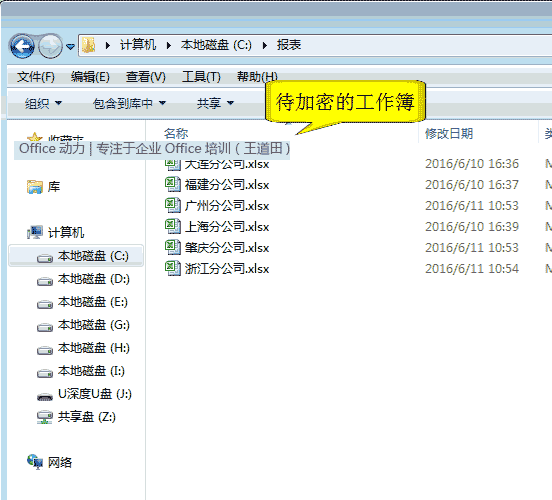Click date 2016/6/10 16:37 of 福建分公司
This screenshot has width=552, height=500.
[472, 185]
